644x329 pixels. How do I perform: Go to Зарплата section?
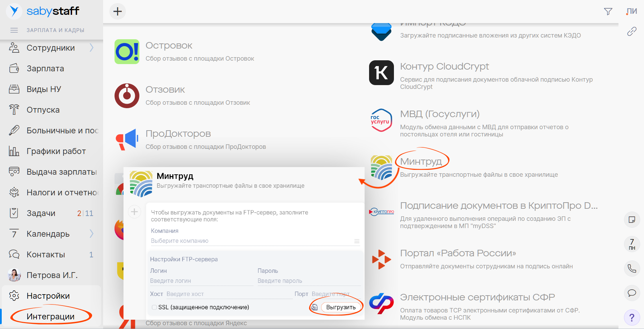click(x=45, y=69)
